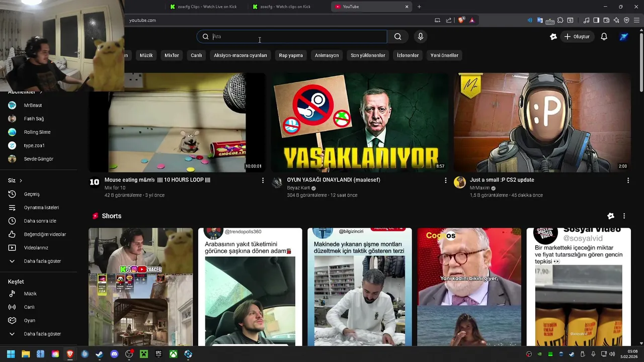Viewport: 644px width, 362px height.
Task: Open a new browser tab
Action: click(419, 7)
